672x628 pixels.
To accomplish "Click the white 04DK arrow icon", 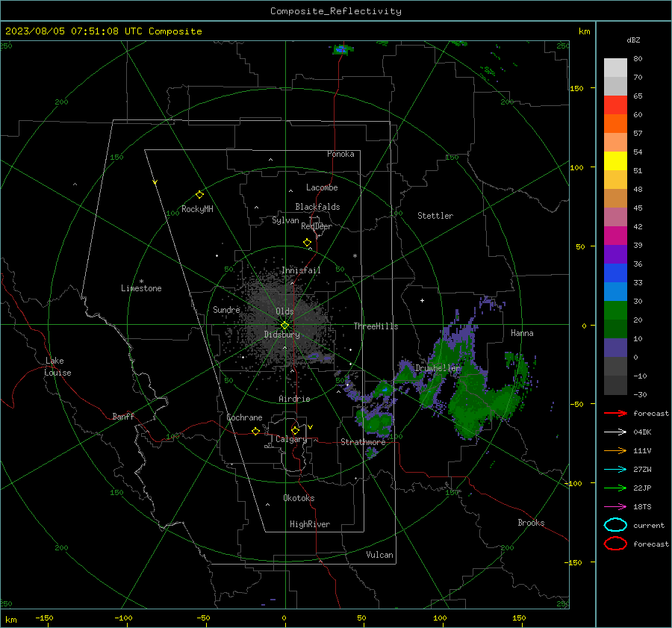I will point(615,432).
